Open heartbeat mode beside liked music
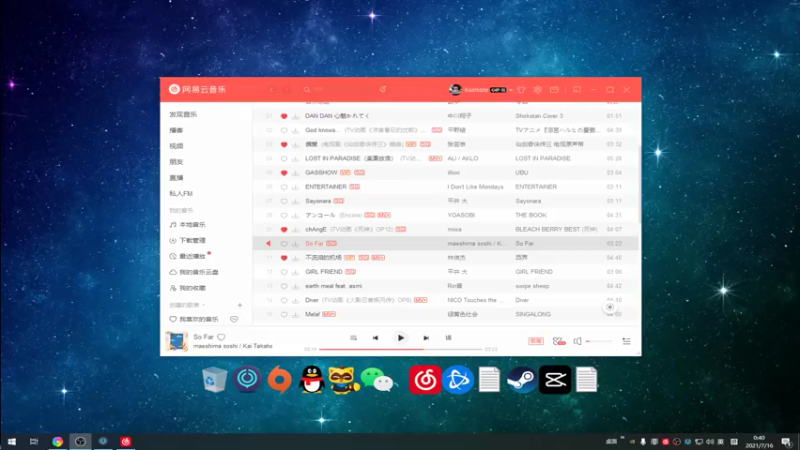Image resolution: width=800 pixels, height=450 pixels. coord(234,319)
